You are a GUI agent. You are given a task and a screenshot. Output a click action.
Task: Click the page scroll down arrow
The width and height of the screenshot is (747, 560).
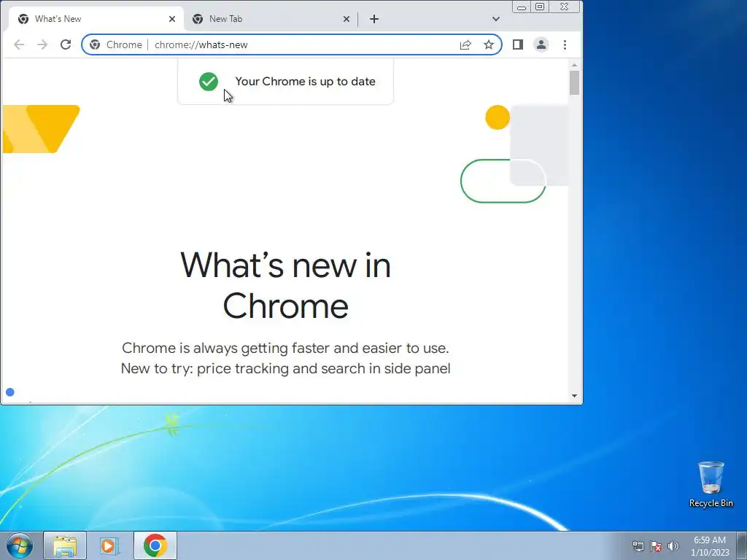click(x=575, y=396)
